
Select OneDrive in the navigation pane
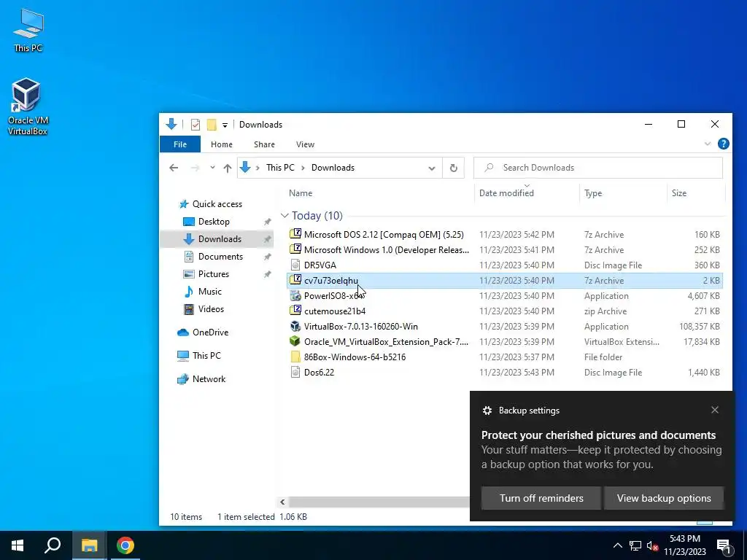(x=210, y=332)
